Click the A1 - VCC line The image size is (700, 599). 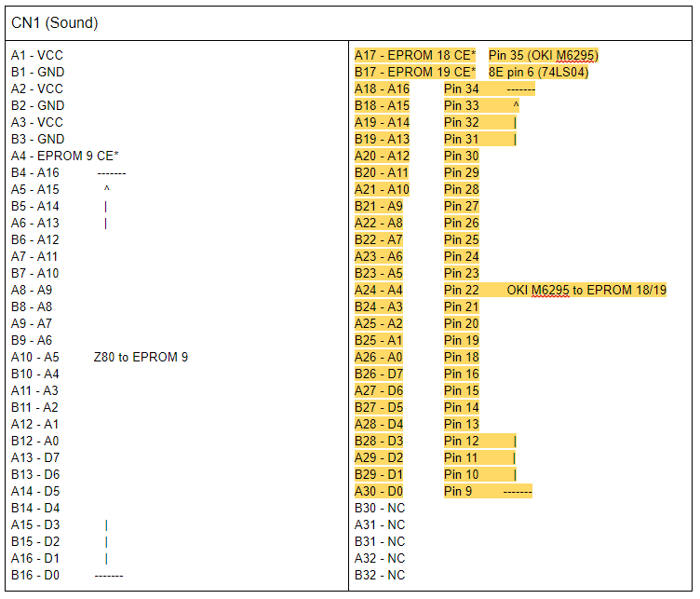[37, 56]
